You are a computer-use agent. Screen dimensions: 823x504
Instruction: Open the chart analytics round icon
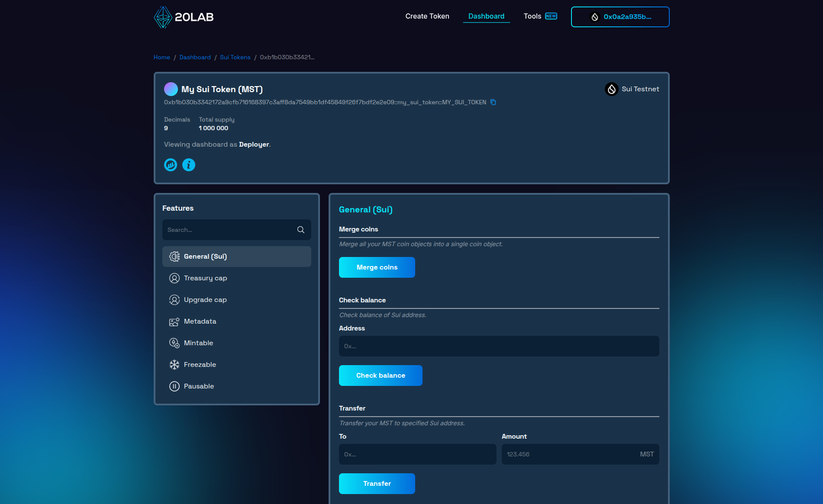pyautogui.click(x=171, y=165)
